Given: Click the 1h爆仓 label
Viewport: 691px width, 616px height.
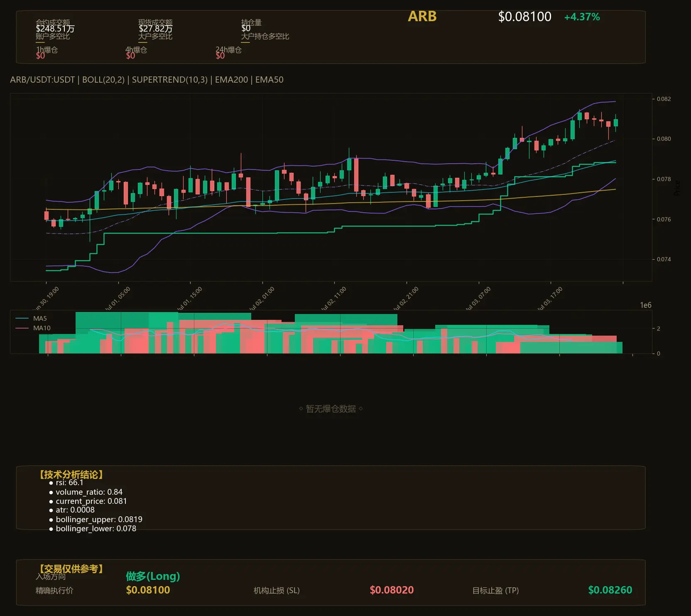Looking at the screenshot, I should [x=47, y=50].
